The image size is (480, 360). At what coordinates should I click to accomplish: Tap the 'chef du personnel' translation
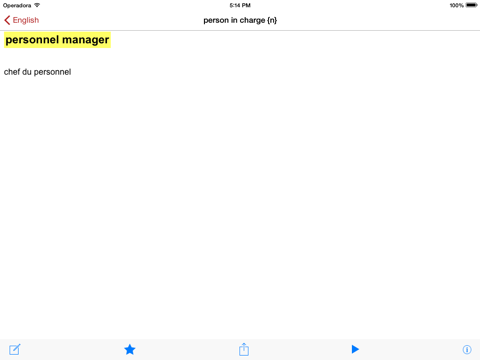pyautogui.click(x=37, y=72)
